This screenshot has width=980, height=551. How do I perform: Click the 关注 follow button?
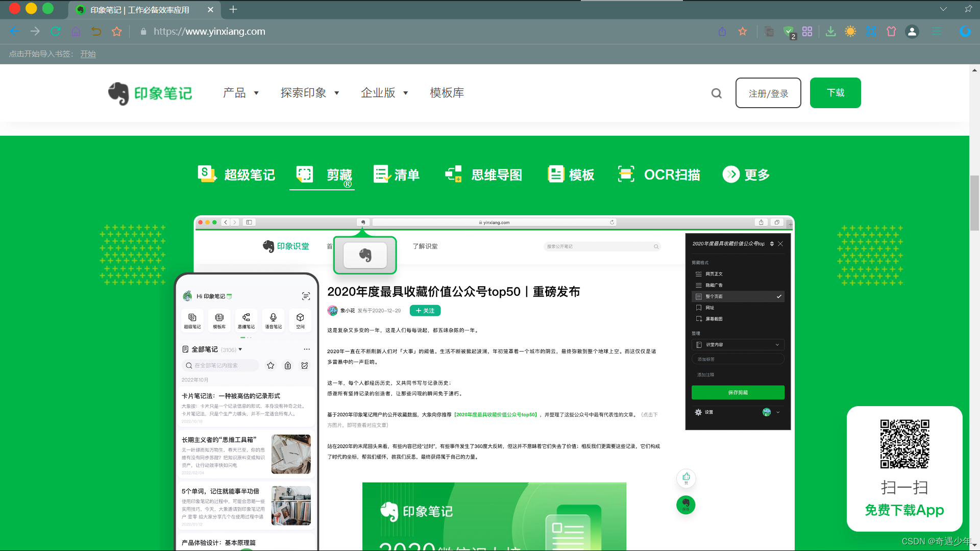click(425, 311)
